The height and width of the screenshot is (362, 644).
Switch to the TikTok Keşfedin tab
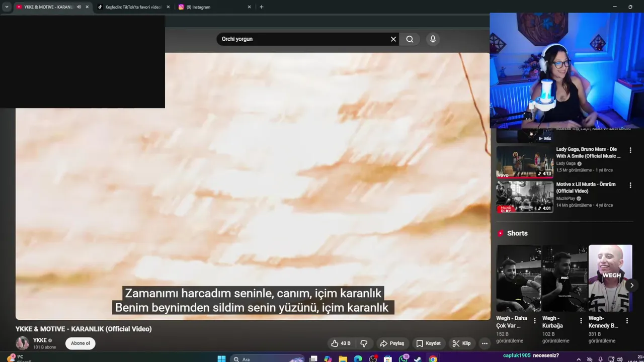[133, 7]
